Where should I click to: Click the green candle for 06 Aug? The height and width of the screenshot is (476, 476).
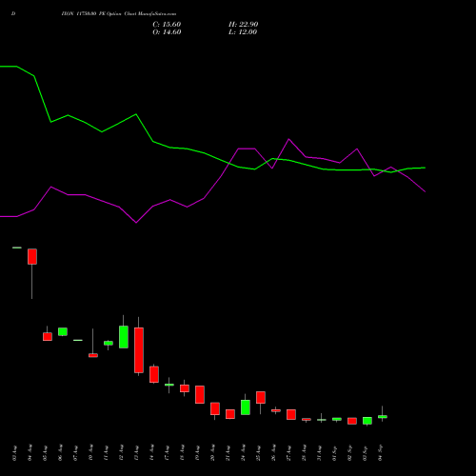[x=63, y=331]
